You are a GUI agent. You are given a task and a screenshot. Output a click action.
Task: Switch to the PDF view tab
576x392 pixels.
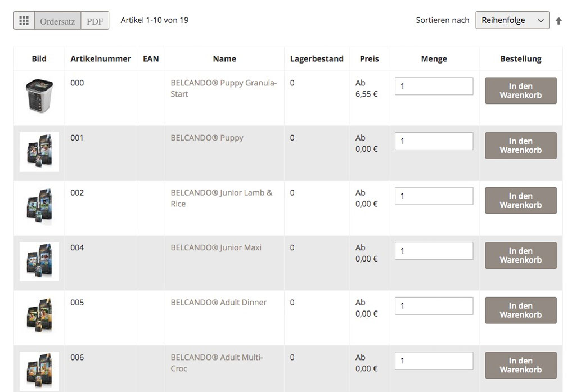coord(94,20)
